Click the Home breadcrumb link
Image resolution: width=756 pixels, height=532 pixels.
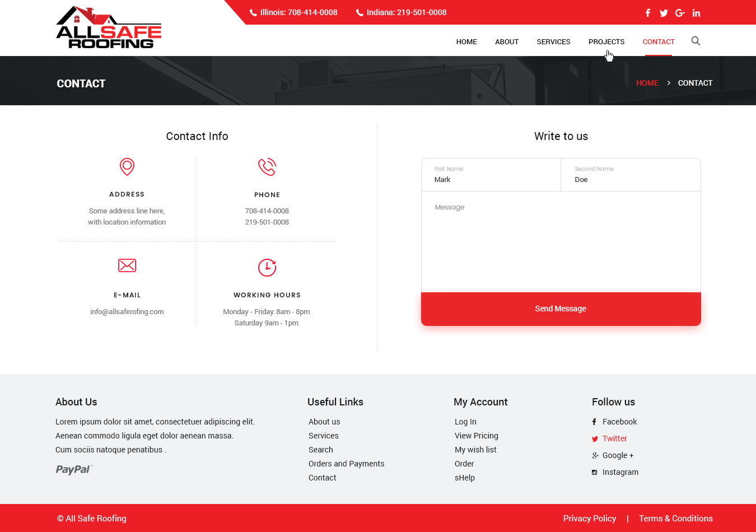pos(647,83)
